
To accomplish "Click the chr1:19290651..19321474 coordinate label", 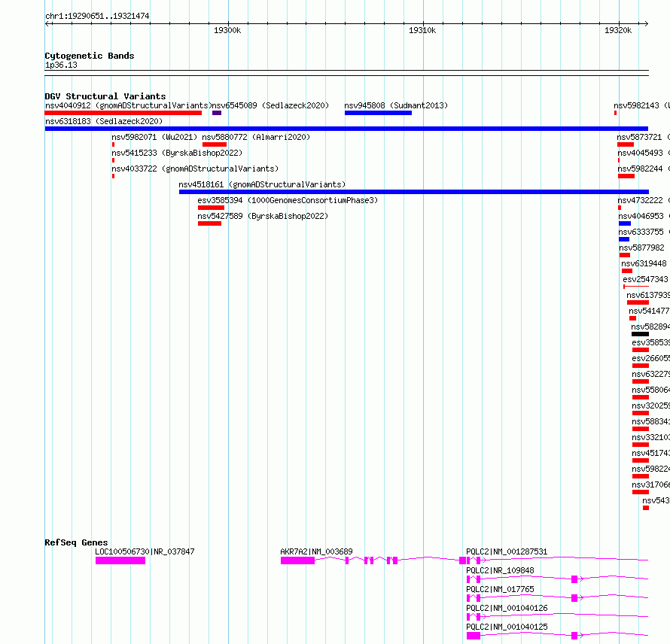I will click(x=97, y=17).
